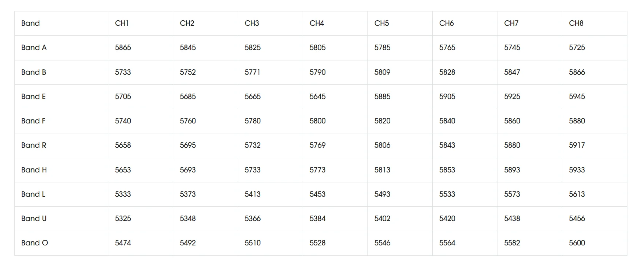Select Band H CH6 value 5853

coord(447,170)
